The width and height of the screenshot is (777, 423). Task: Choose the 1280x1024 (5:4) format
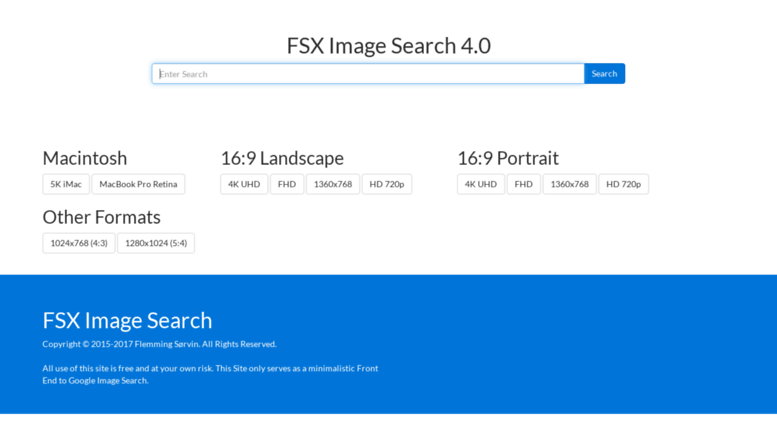click(156, 243)
